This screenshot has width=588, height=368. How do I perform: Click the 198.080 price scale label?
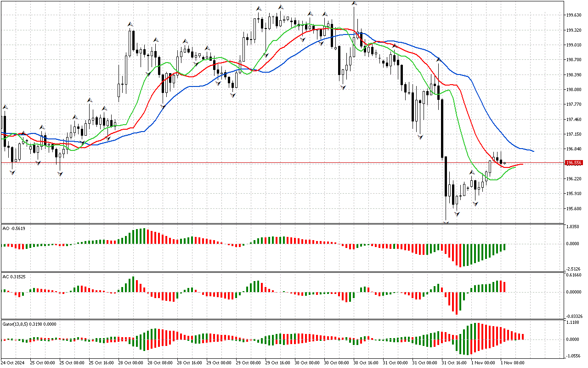[574, 90]
